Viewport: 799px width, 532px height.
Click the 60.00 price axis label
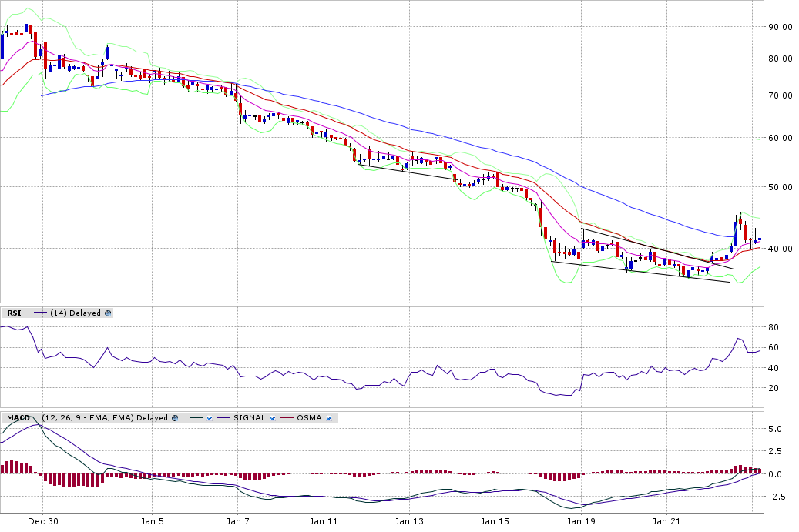click(781, 138)
